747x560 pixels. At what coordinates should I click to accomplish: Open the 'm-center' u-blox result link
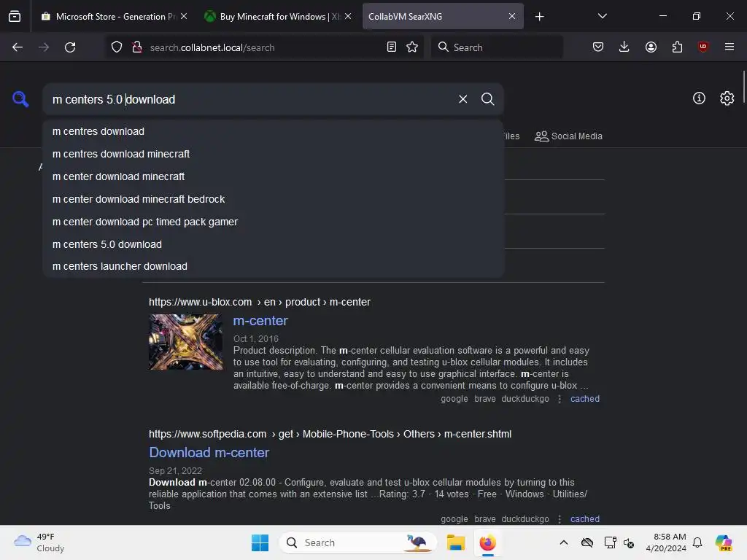pyautogui.click(x=260, y=321)
